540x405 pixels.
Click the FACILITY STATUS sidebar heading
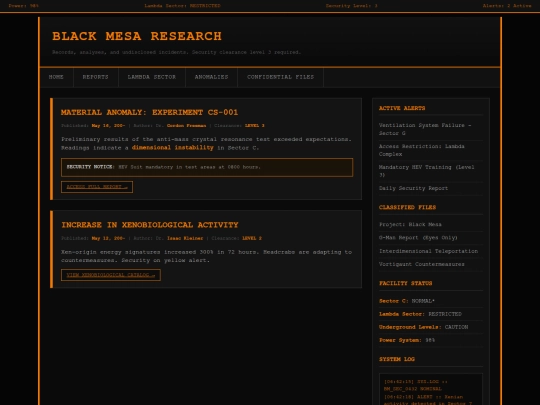pos(406,283)
